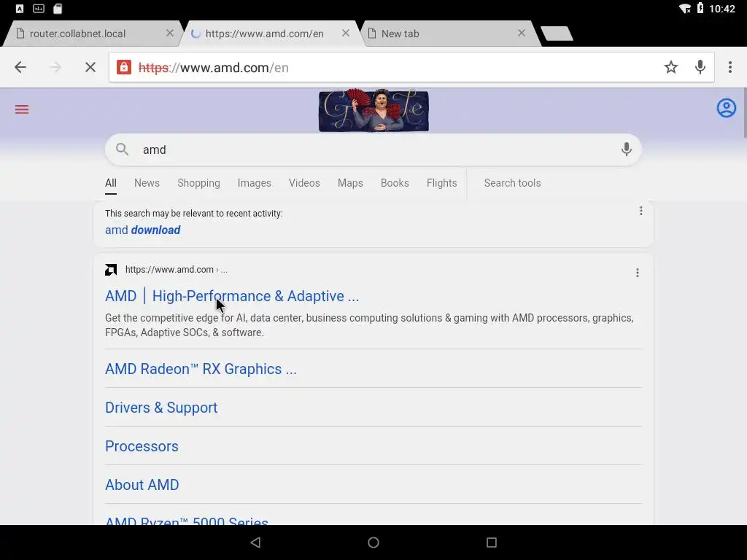Screen dimensions: 747x560
Task: Open the amd.com result's three-dot options
Action: click(637, 273)
